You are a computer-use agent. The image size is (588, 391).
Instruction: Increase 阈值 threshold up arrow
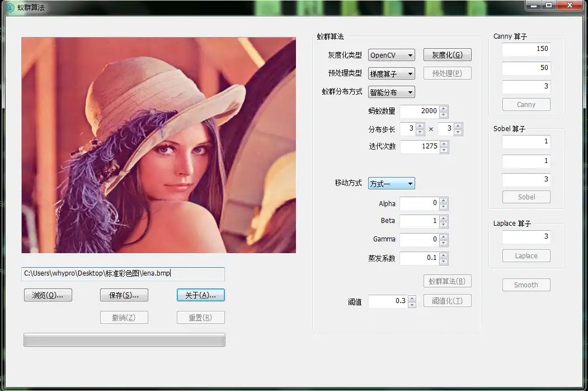(412, 298)
